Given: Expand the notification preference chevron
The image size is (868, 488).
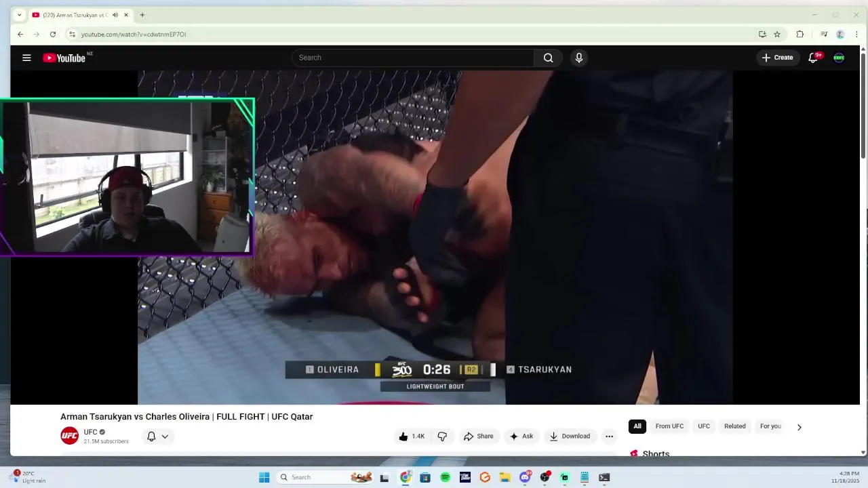Looking at the screenshot, I should click(165, 436).
